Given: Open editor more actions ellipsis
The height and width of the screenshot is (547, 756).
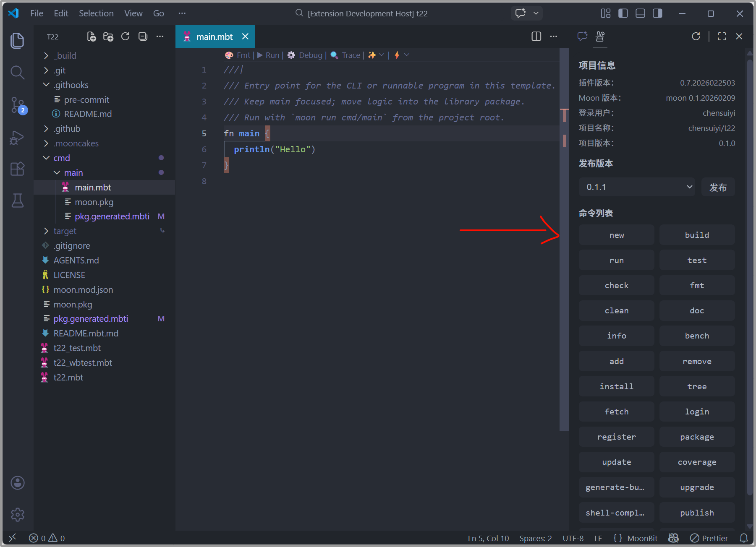Looking at the screenshot, I should pos(554,36).
